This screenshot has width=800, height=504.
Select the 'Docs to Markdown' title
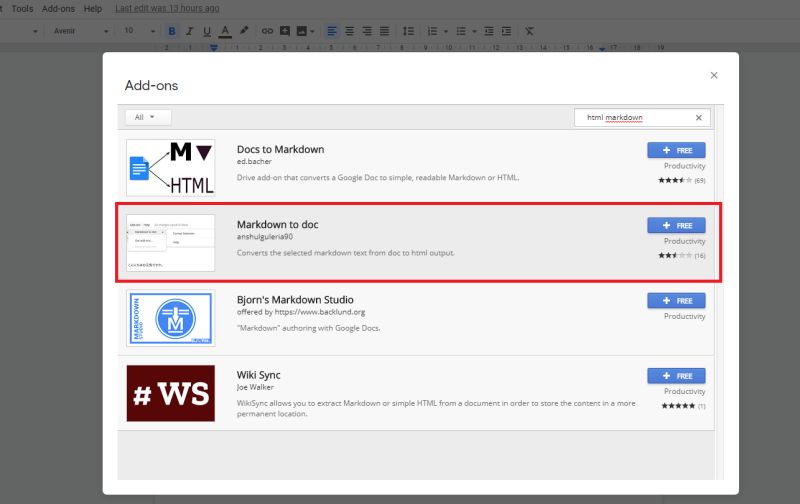280,149
